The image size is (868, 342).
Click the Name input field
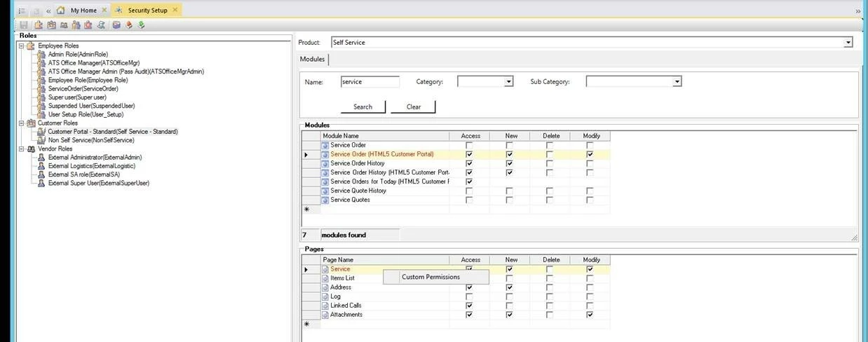(369, 82)
